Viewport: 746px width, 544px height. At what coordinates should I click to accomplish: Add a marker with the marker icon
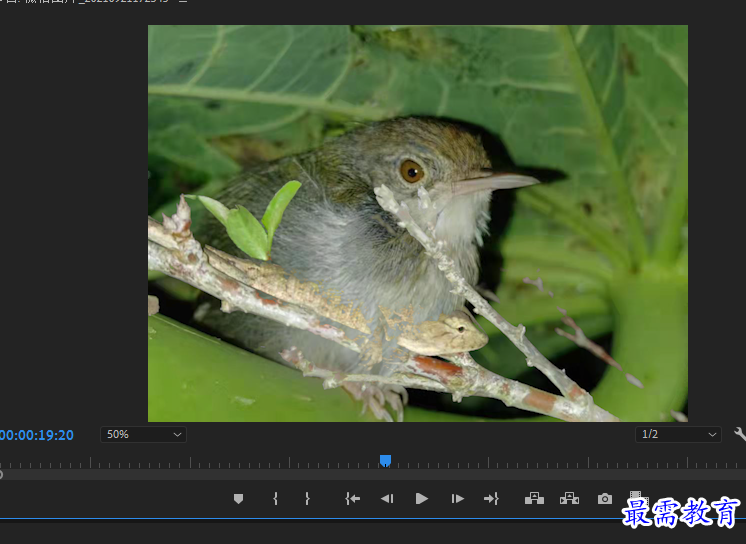click(238, 498)
